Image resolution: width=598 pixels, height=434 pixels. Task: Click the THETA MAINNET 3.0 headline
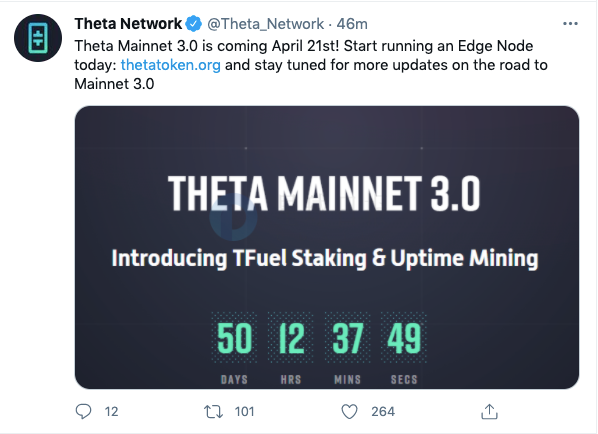pyautogui.click(x=324, y=193)
